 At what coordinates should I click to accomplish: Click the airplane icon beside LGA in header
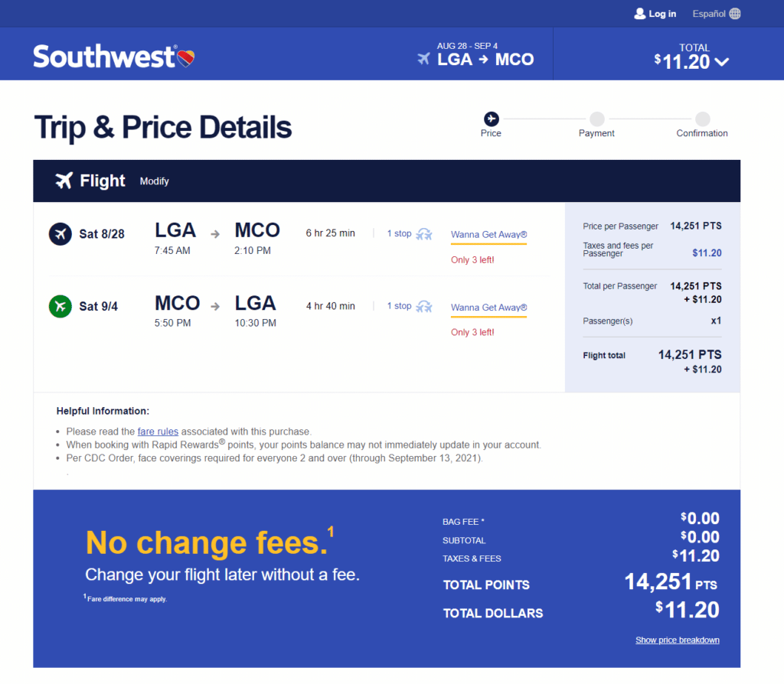tap(423, 59)
